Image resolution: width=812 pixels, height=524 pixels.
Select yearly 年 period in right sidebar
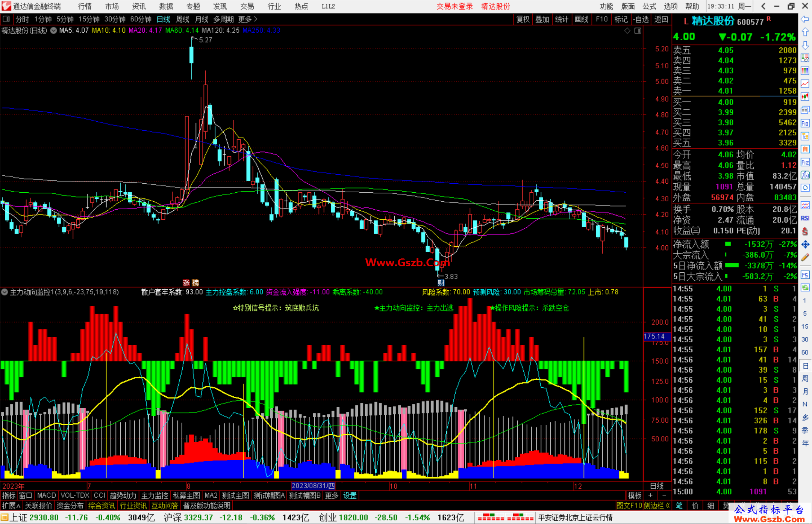coord(805,443)
